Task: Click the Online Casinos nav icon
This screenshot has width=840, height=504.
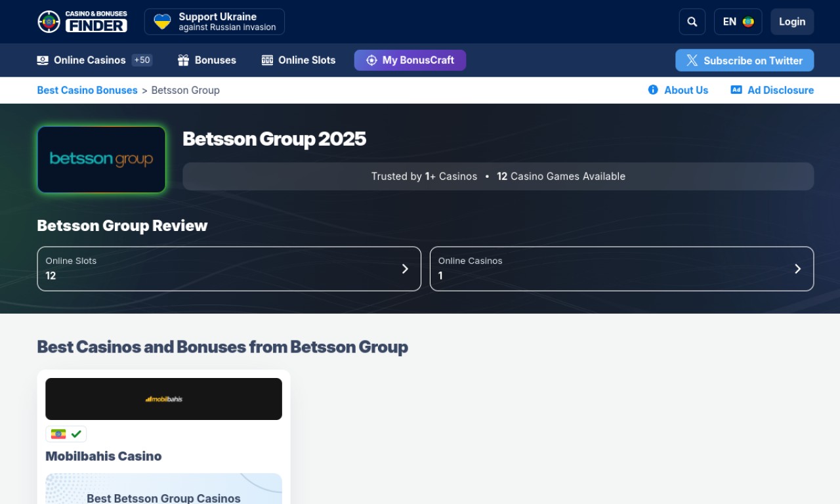Action: point(43,60)
